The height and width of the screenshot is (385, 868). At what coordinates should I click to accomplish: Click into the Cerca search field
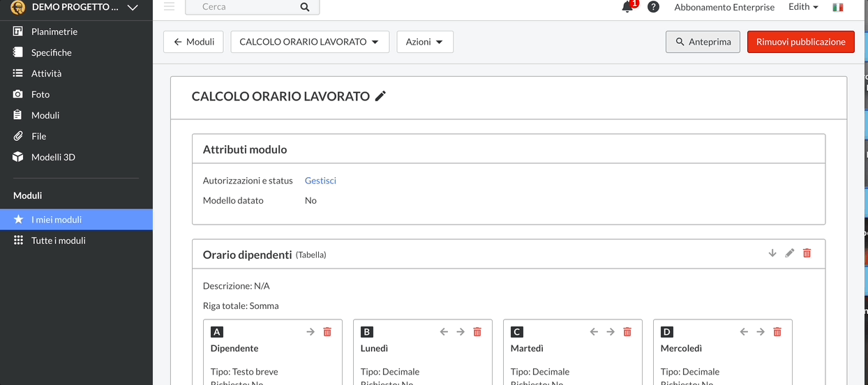(244, 7)
